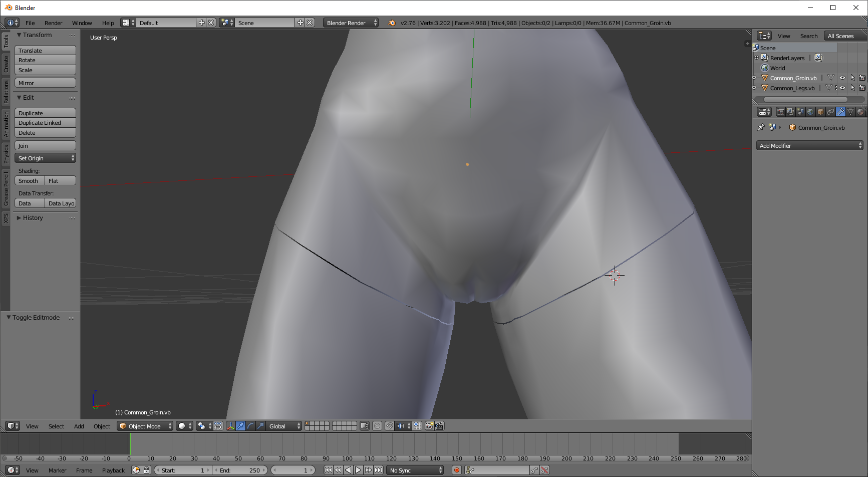
Task: Toggle selectability arrow for Common_Groin.vb
Action: click(x=852, y=78)
